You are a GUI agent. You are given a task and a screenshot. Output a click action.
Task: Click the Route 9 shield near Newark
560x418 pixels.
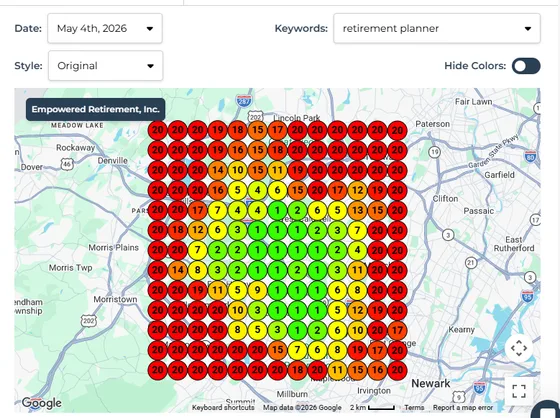[459, 397]
